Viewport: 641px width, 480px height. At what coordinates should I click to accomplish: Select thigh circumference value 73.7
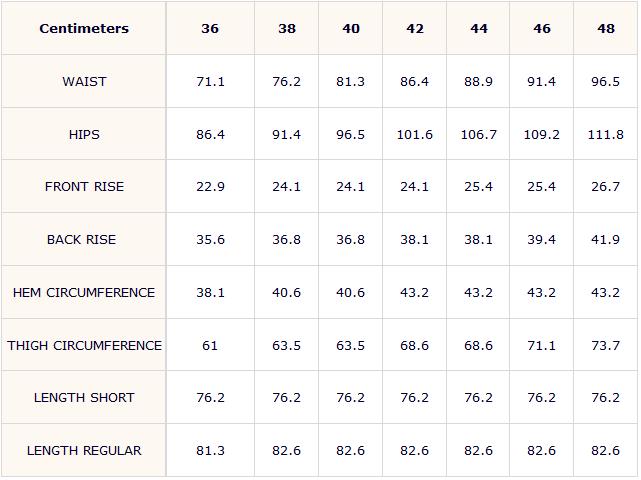tap(605, 345)
